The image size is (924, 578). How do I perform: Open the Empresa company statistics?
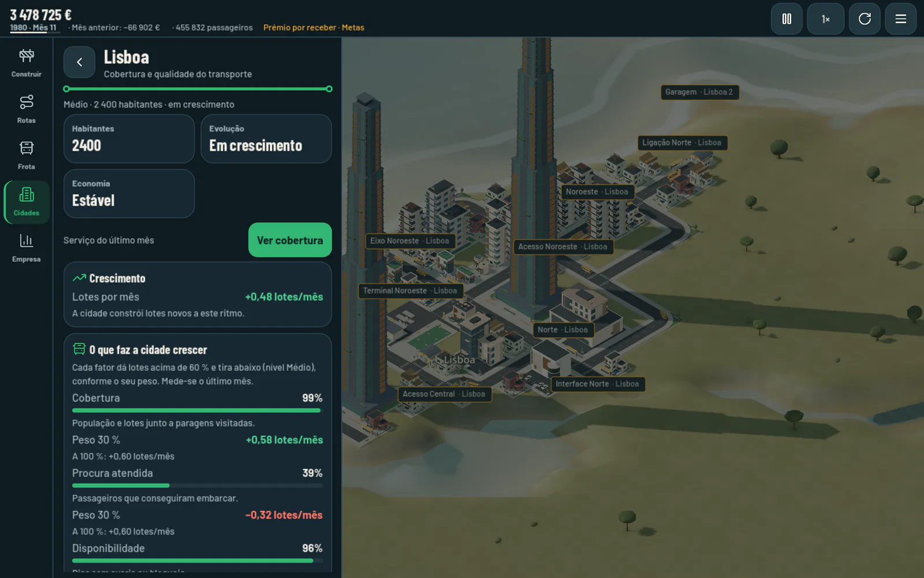tap(27, 247)
